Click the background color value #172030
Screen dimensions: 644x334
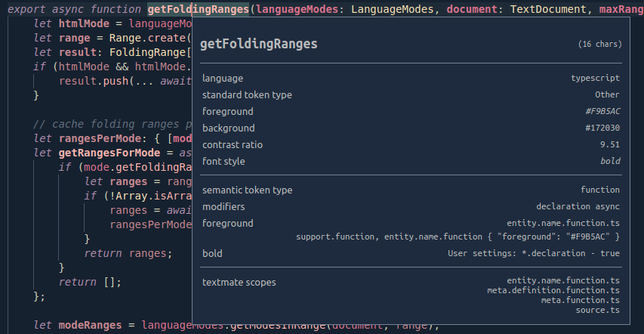point(602,128)
